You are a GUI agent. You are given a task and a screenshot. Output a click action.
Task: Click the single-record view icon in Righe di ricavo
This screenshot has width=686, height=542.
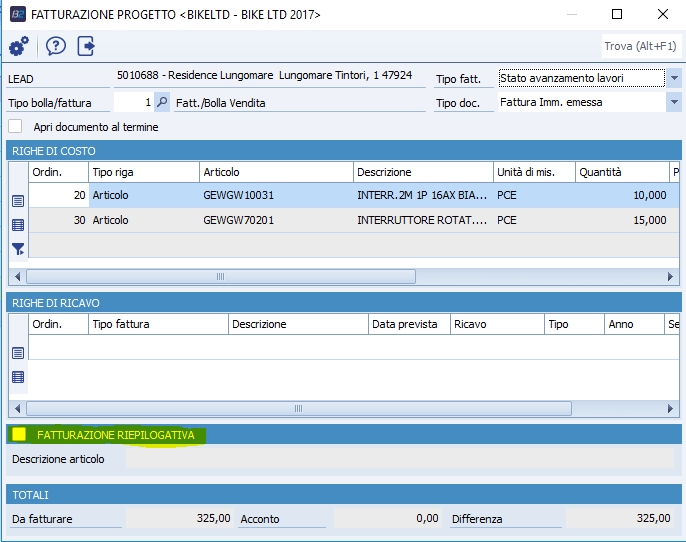[18, 353]
